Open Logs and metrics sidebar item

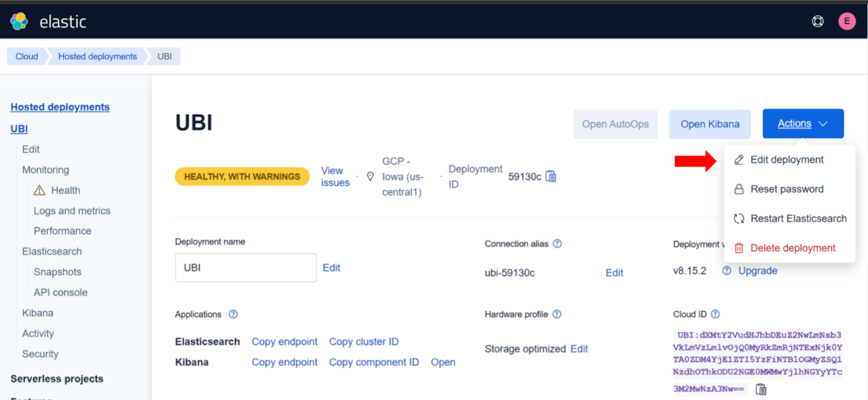[72, 211]
